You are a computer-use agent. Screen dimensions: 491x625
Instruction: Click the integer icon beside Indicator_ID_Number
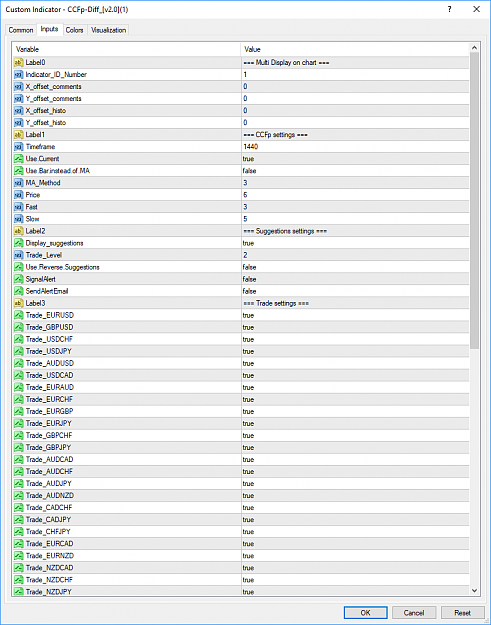pyautogui.click(x=19, y=75)
